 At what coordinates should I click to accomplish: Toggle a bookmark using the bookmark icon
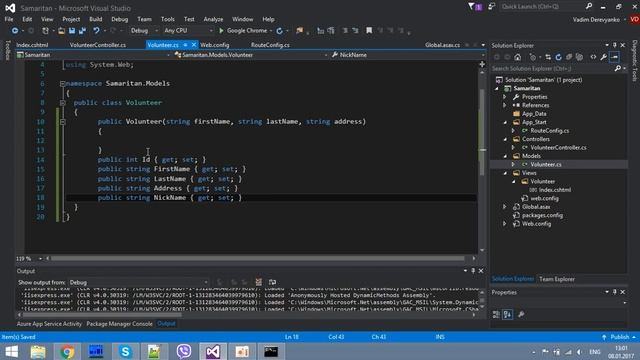[x=369, y=31]
